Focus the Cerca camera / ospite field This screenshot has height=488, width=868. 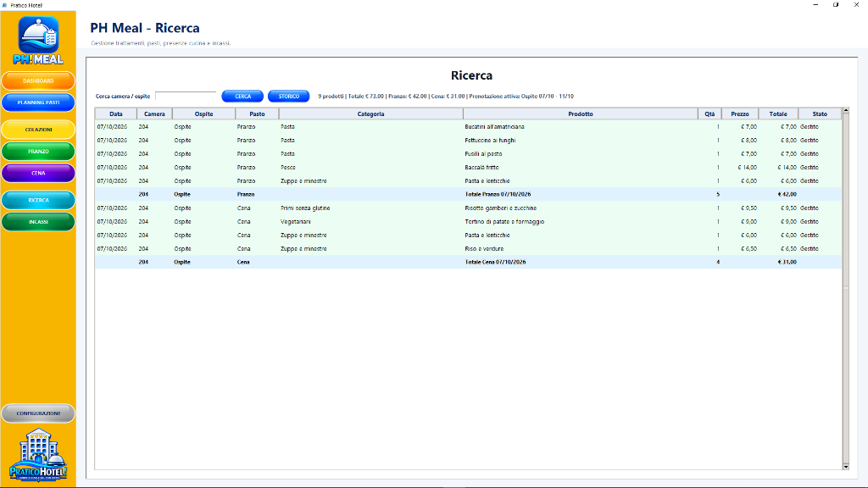186,97
